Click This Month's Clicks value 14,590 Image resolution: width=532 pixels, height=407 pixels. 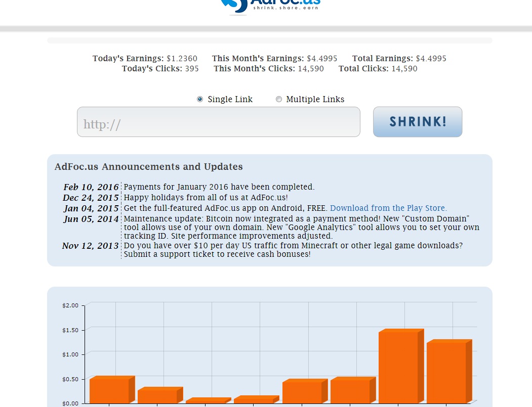pyautogui.click(x=311, y=69)
